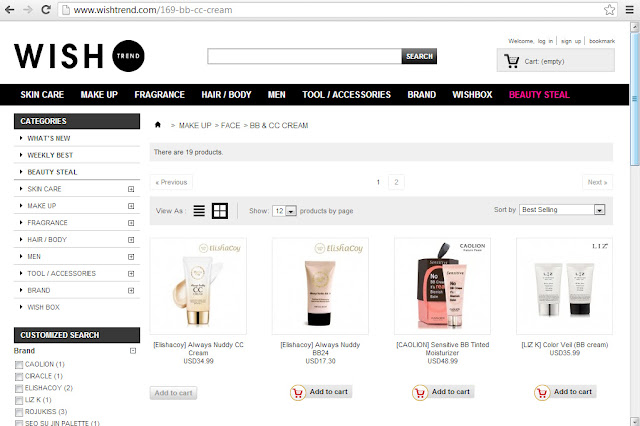Open MAKE UP in top navigation
The image size is (640, 426).
click(99, 95)
